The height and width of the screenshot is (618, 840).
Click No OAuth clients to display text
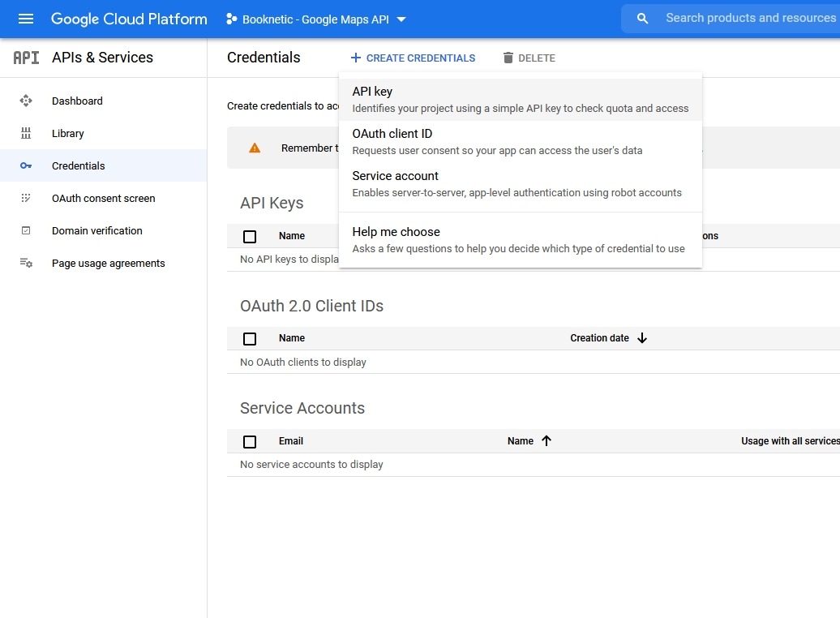tap(303, 363)
